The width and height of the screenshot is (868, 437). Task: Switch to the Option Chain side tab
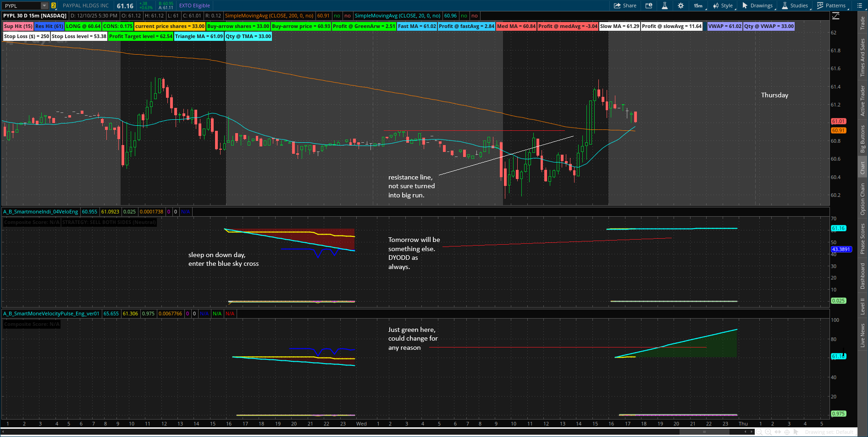[x=862, y=199]
